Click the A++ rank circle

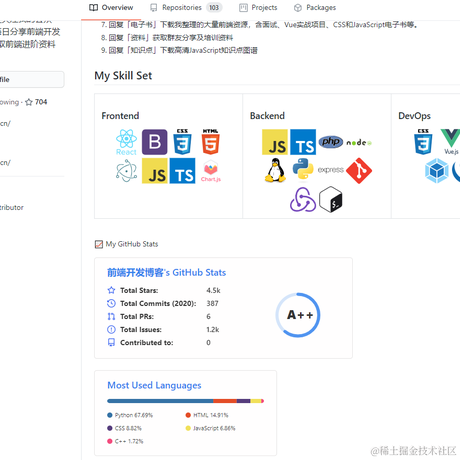point(298,315)
